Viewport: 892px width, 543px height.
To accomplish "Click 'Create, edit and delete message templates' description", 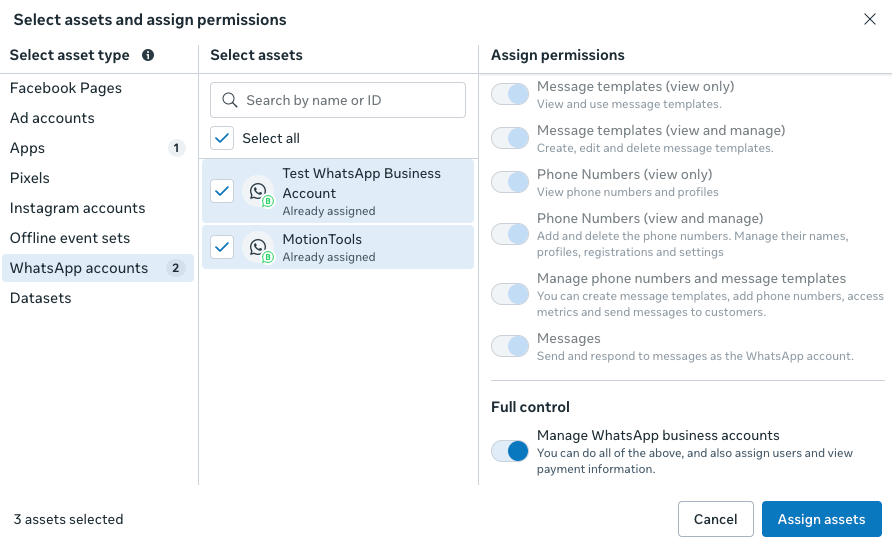I will pyautogui.click(x=655, y=148).
